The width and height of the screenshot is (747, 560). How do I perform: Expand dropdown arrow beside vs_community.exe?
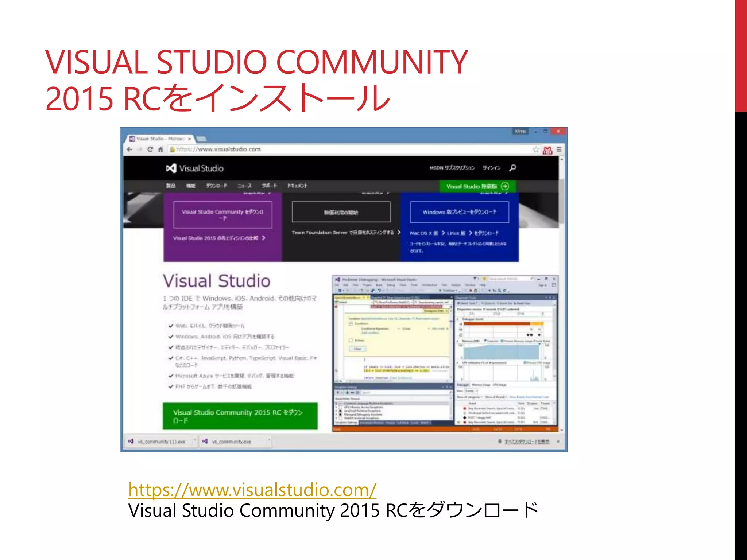pyautogui.click(x=269, y=441)
